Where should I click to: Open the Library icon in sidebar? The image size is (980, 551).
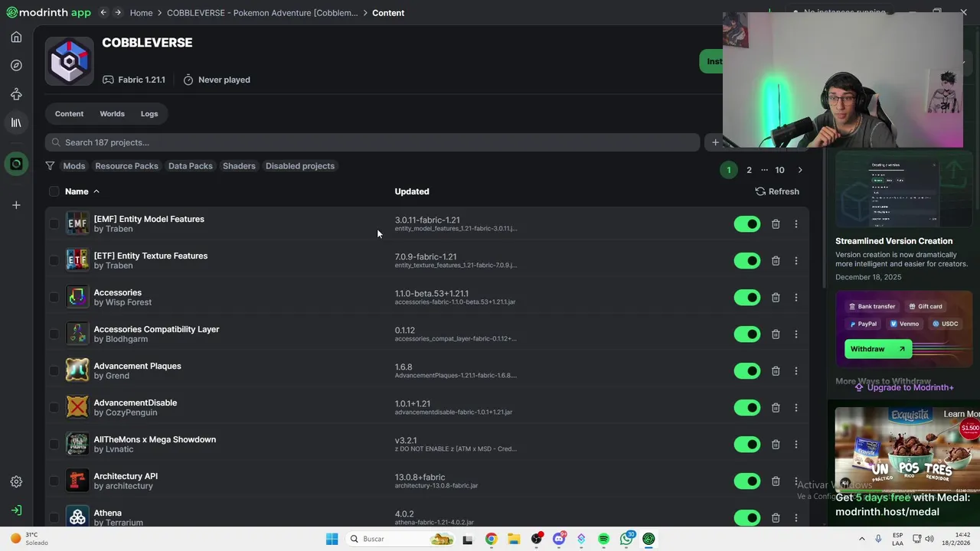coord(16,122)
